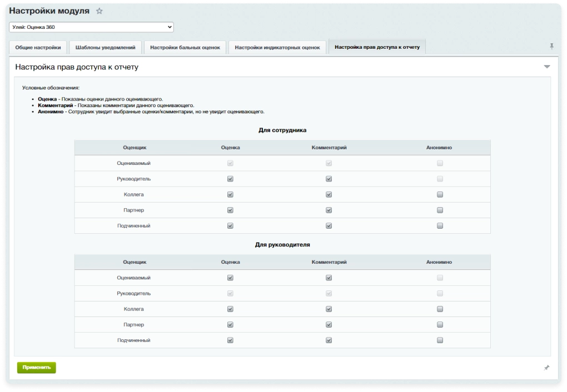
Task: Open Настройки индикаторных оценок tab
Action: 277,47
